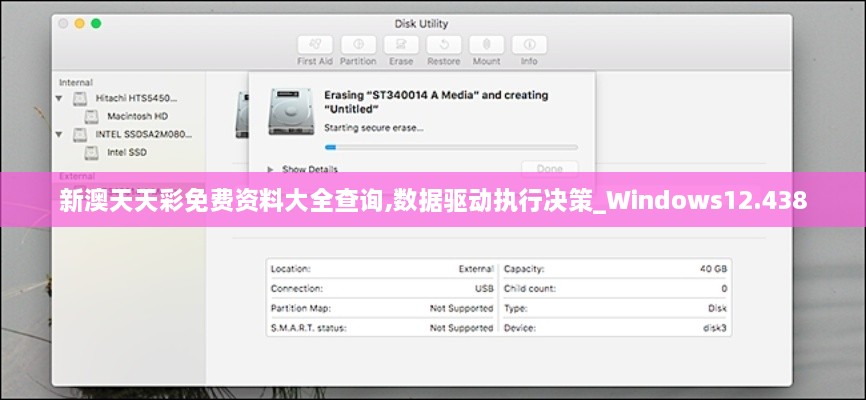Viewport: 866px width, 400px height.
Task: Minimize the Disk Utility window
Action: 80,23
